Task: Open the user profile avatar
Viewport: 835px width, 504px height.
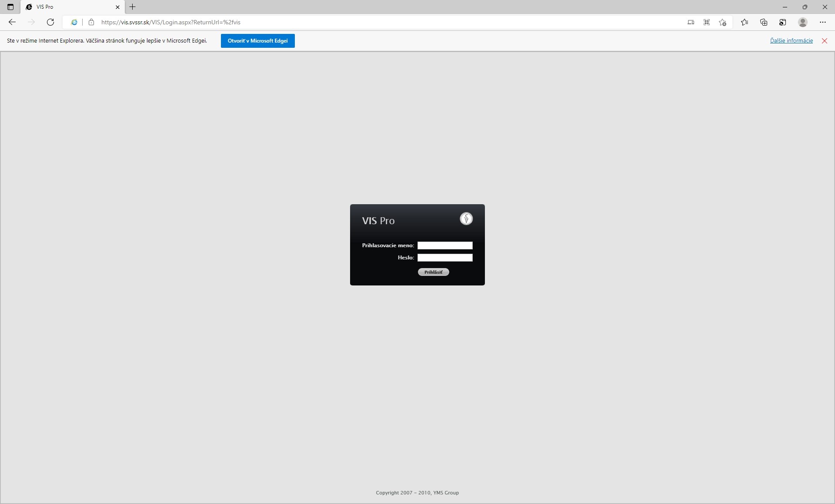Action: click(803, 22)
